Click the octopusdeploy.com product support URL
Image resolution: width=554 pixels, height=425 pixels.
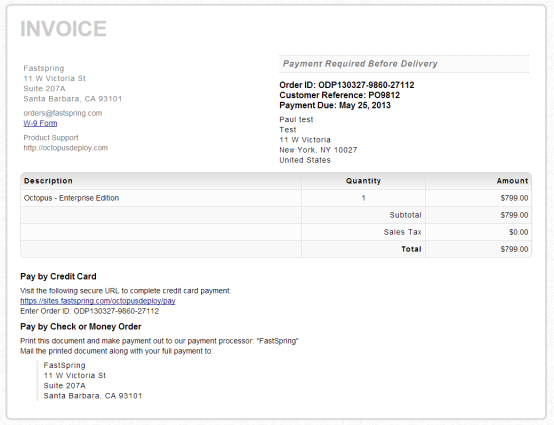coord(66,148)
